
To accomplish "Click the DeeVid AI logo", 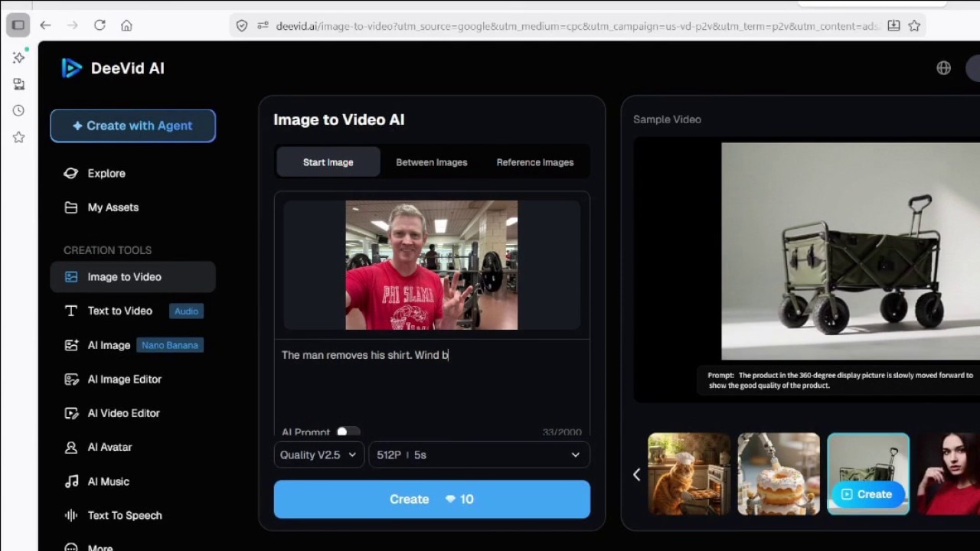I will 113,68.
